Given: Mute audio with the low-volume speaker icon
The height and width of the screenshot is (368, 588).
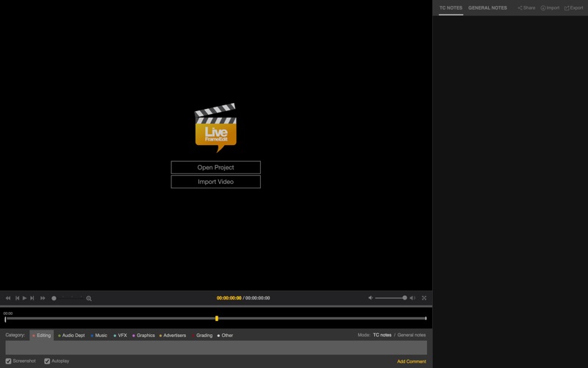Looking at the screenshot, I should click(370, 298).
